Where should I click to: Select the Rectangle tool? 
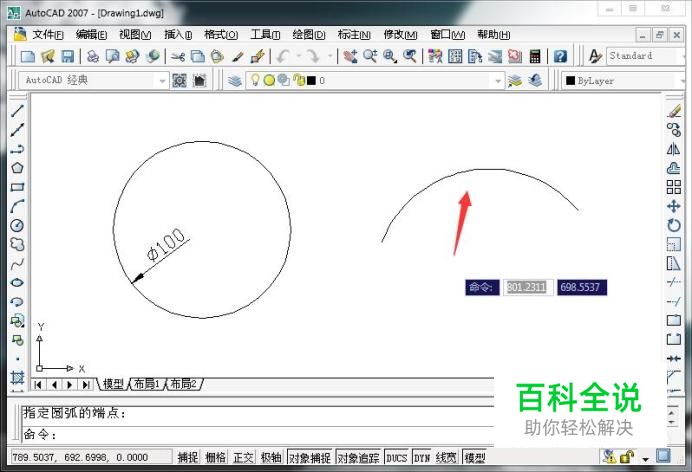[17, 187]
